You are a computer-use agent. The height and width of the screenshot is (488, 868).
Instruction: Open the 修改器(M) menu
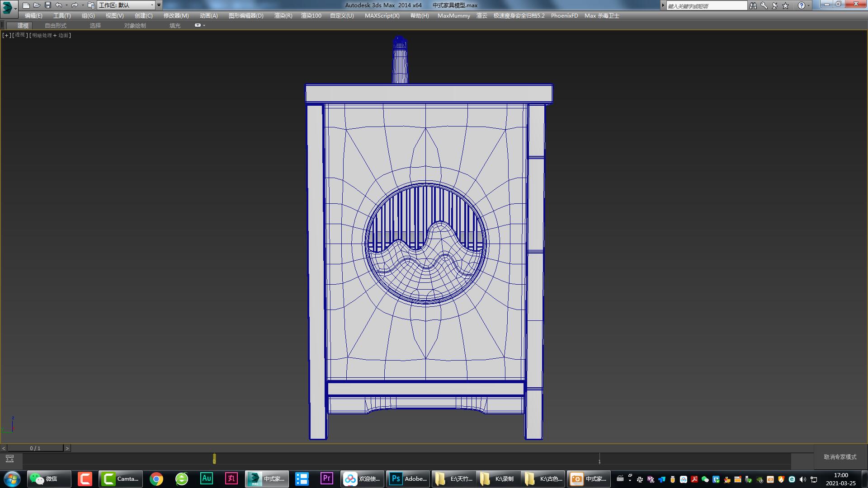click(176, 16)
